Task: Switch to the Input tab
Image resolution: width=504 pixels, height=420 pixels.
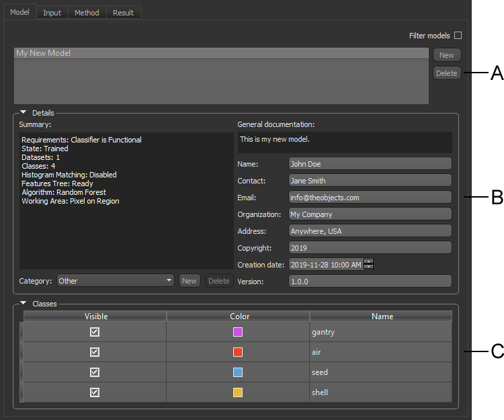Action: tap(52, 13)
